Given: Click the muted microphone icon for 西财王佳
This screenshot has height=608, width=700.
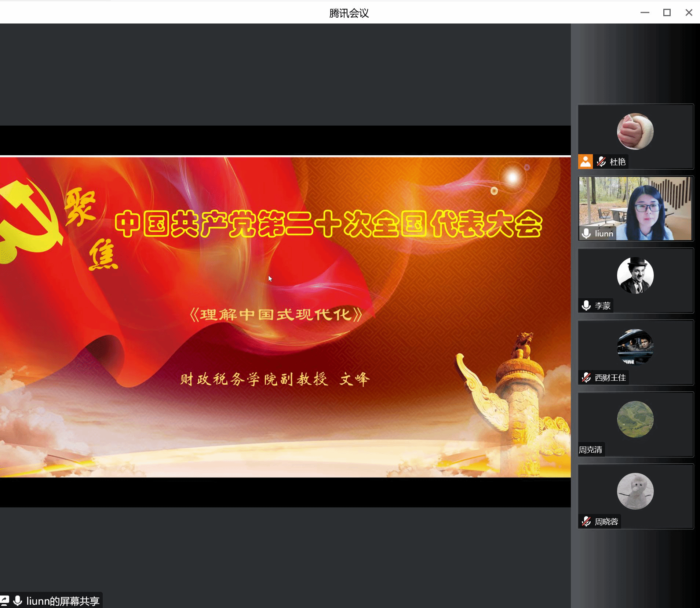Looking at the screenshot, I should click(x=586, y=377).
